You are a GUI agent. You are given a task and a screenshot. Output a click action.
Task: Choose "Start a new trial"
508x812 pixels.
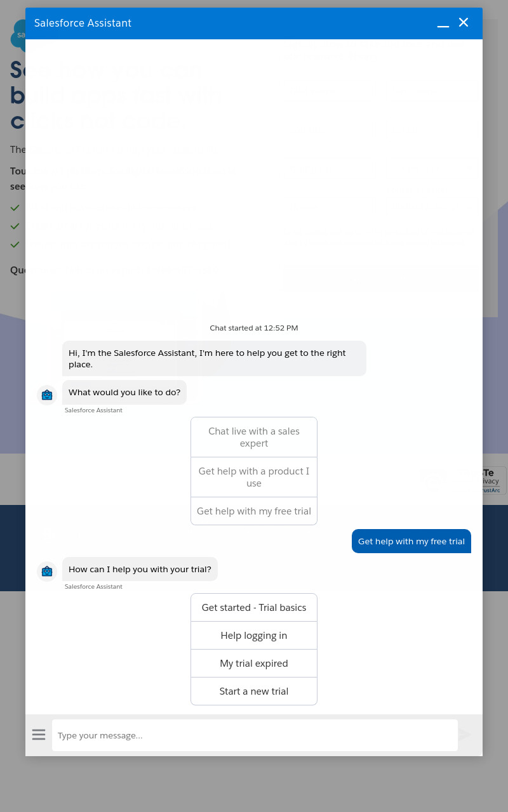[x=254, y=691]
